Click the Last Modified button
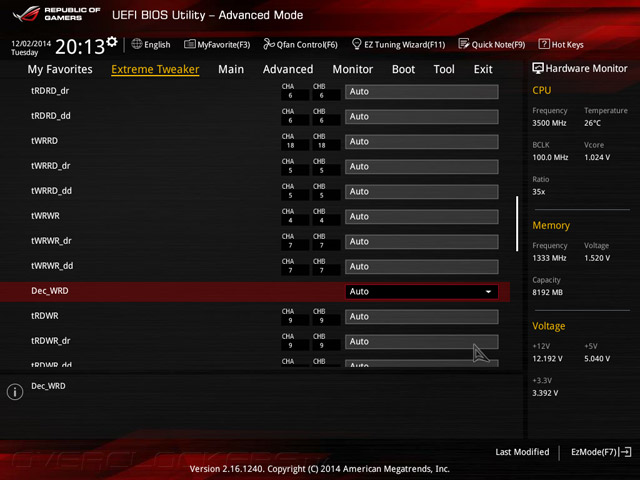Image resolution: width=640 pixels, height=480 pixels. pyautogui.click(x=522, y=452)
